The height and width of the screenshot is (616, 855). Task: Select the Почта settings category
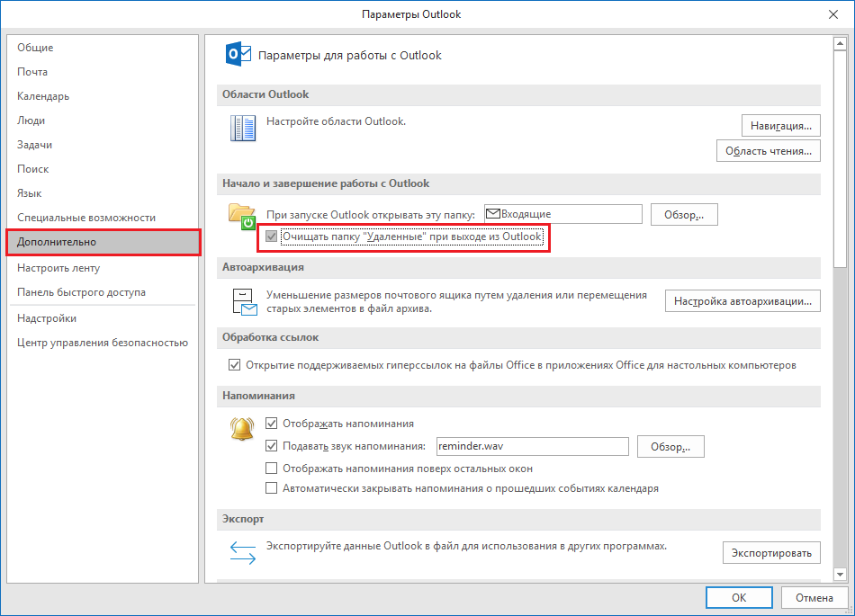(x=103, y=72)
